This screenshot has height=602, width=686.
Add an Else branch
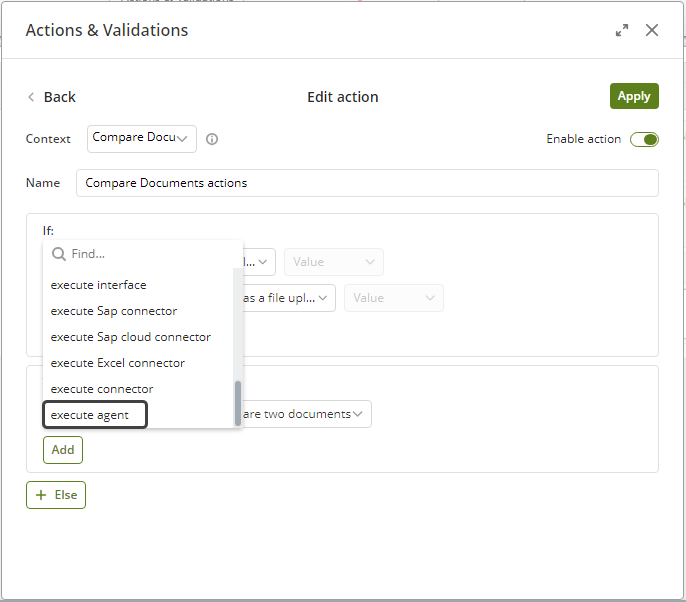(x=56, y=495)
